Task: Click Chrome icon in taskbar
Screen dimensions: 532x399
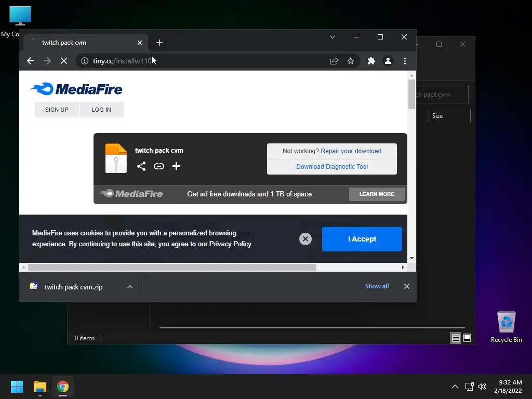Action: coord(63,387)
